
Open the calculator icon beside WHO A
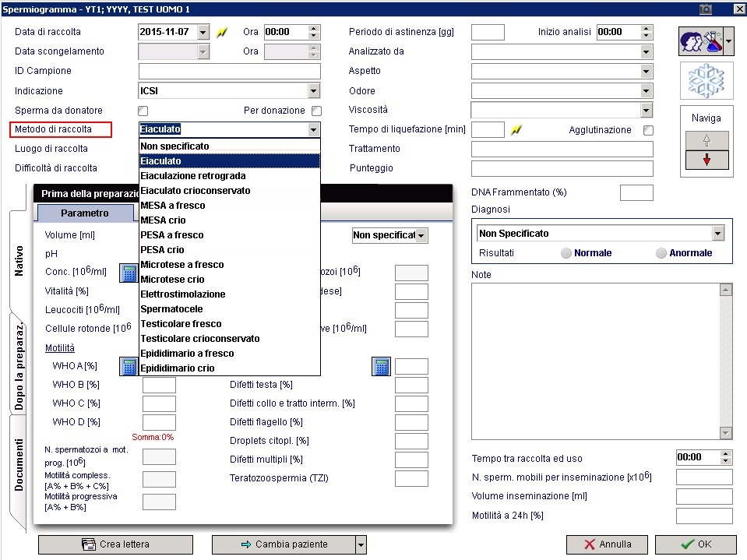129,366
